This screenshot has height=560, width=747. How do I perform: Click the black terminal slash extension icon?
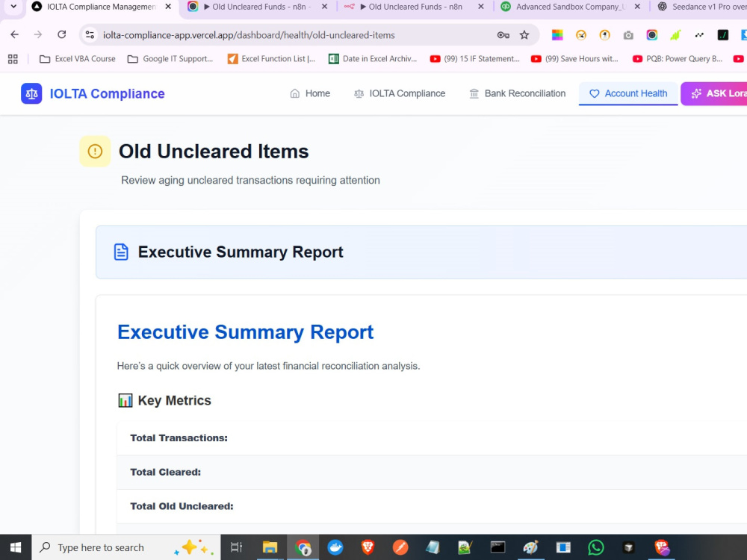coord(722,35)
